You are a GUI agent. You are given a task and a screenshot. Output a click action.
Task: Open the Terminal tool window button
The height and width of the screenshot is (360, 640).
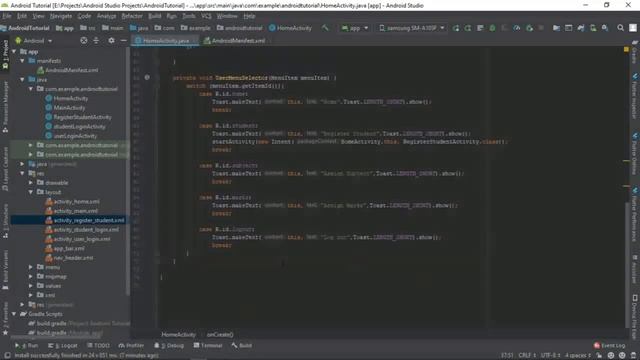point(208,345)
